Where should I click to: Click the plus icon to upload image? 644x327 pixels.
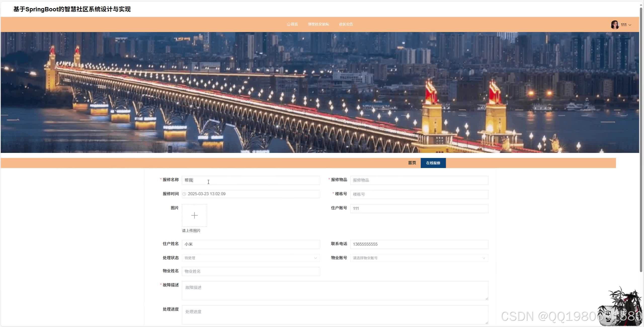point(194,215)
